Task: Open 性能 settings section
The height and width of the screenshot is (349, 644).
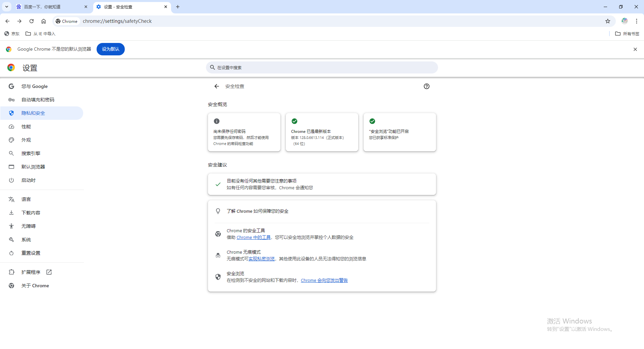Action: pyautogui.click(x=42, y=127)
